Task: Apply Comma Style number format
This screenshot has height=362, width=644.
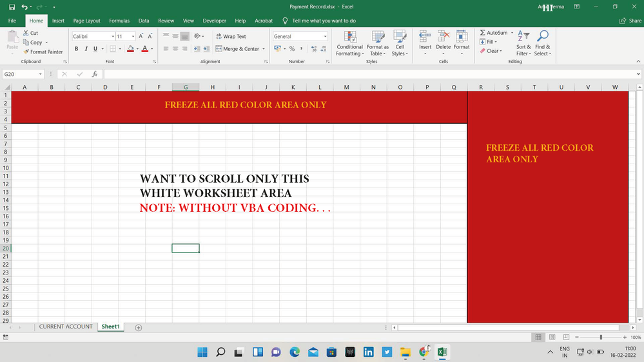Action: tap(302, 48)
